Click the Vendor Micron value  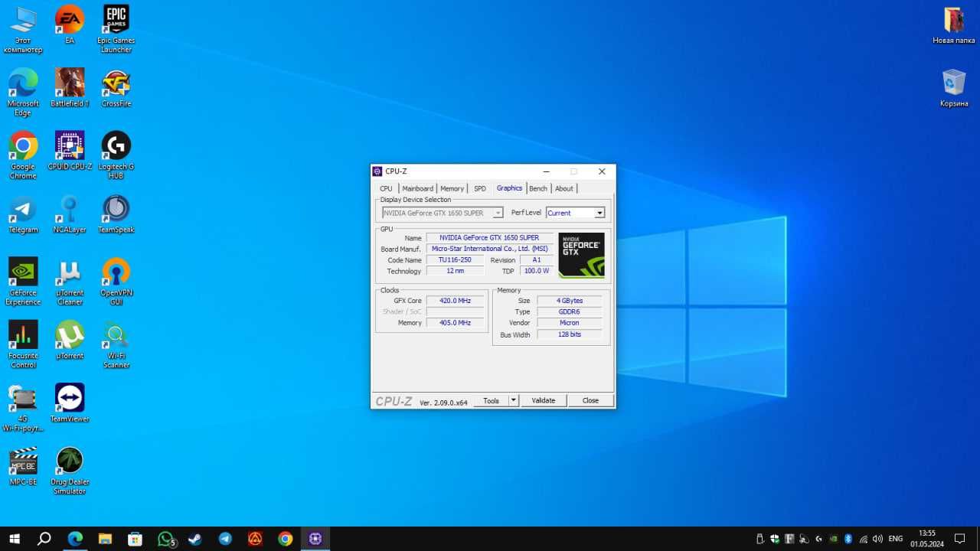click(570, 323)
